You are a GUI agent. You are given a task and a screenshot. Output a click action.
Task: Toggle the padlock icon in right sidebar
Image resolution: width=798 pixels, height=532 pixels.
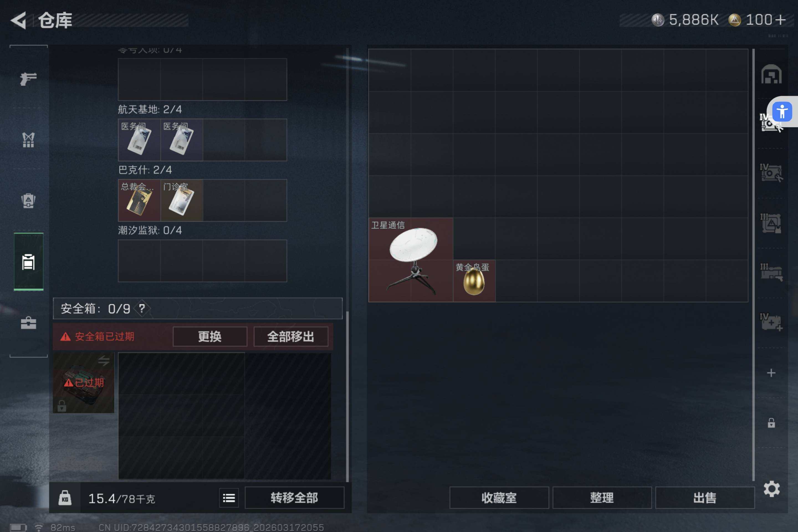point(771,423)
